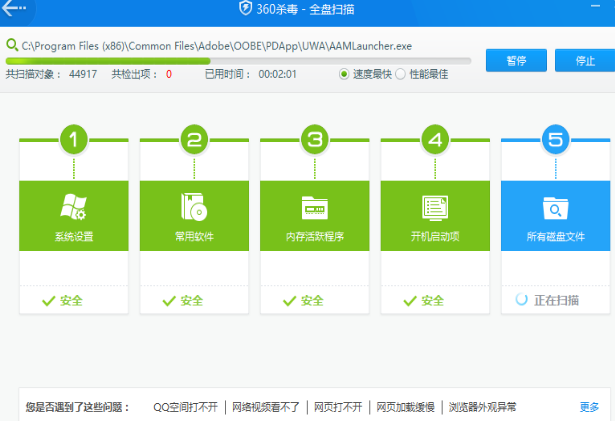Select the 速度最快 (fastest speed) radio button

point(345,74)
